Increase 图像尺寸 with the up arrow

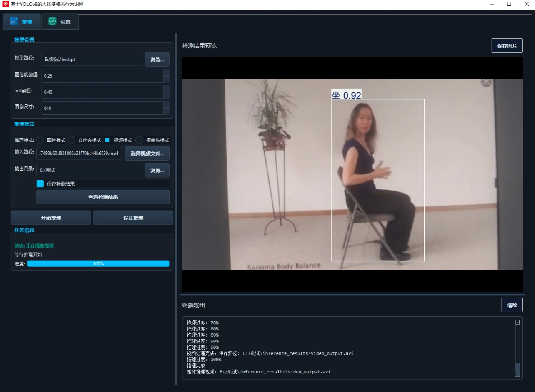pyautogui.click(x=166, y=104)
